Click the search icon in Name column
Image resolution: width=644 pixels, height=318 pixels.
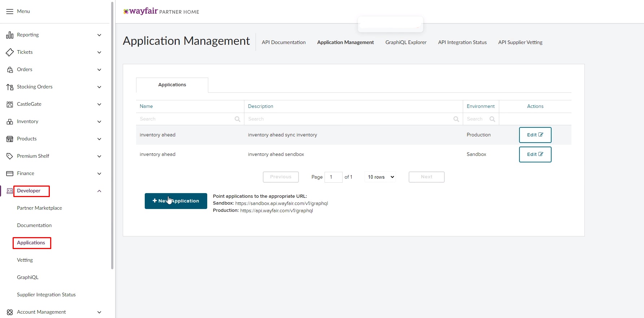coord(237,119)
